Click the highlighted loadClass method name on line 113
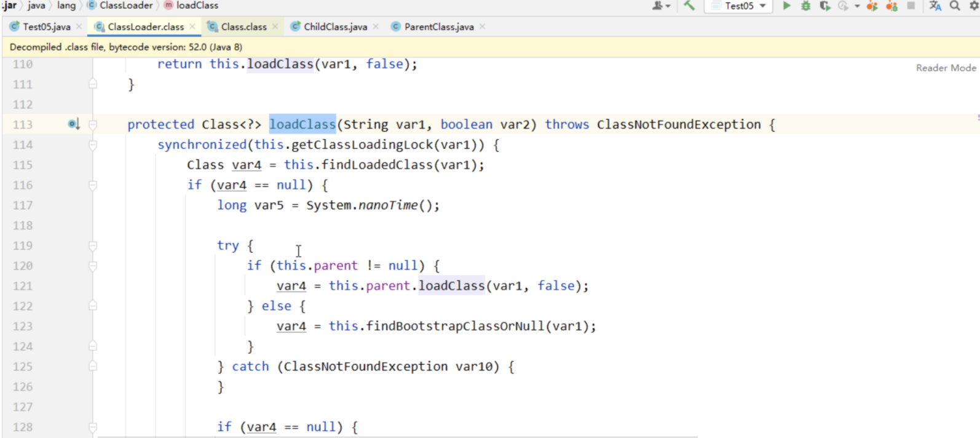 tap(302, 124)
